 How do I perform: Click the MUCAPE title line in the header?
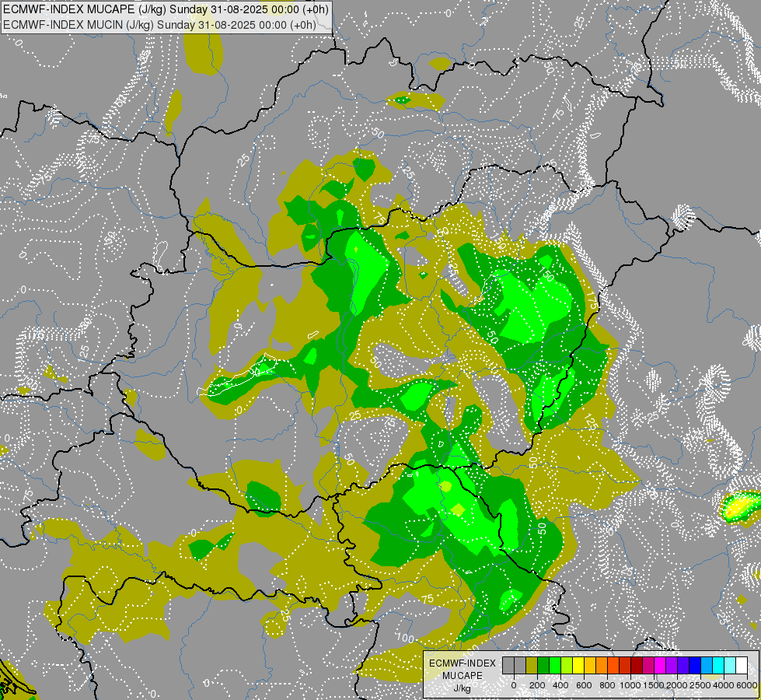coord(166,9)
